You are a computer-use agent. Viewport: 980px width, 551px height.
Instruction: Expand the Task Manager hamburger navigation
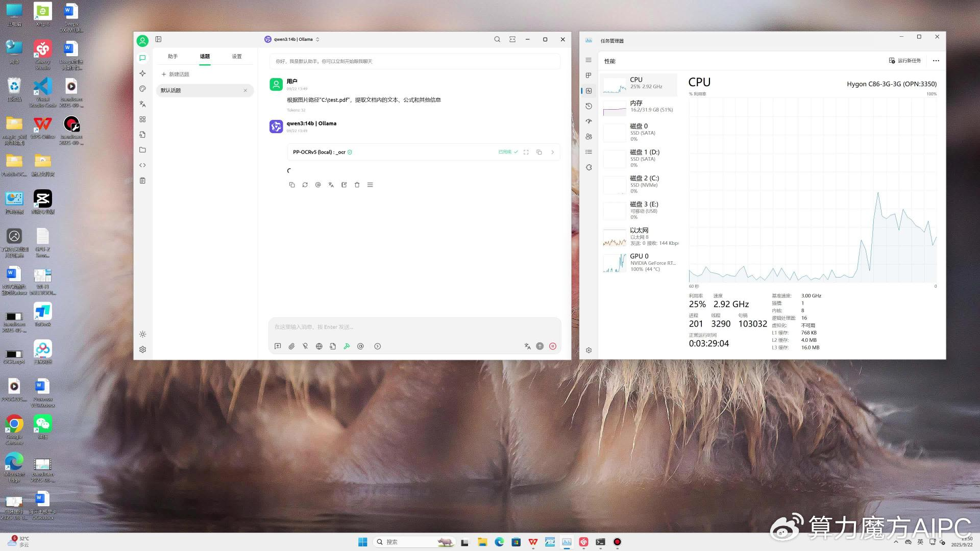click(x=589, y=60)
